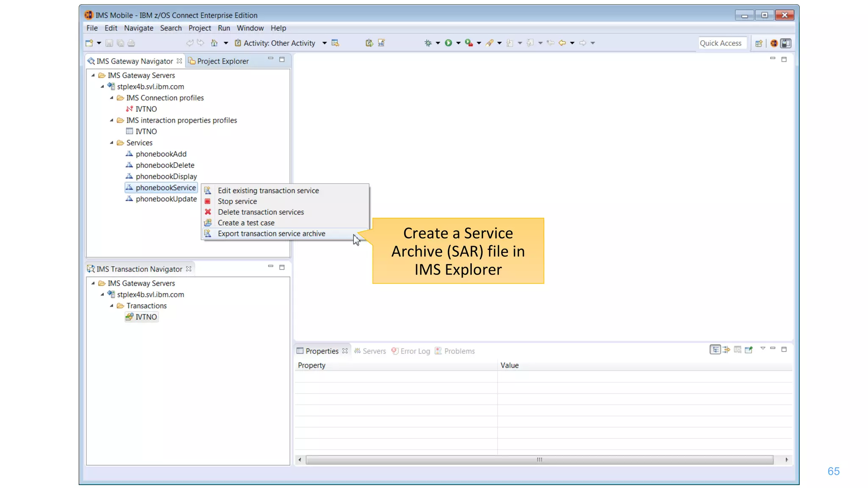Click the green Run play icon
The height and width of the screenshot is (488, 868).
448,43
